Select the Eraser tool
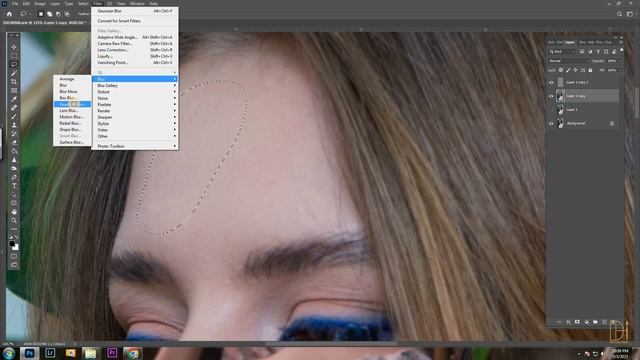640x360 pixels. pos(14,142)
